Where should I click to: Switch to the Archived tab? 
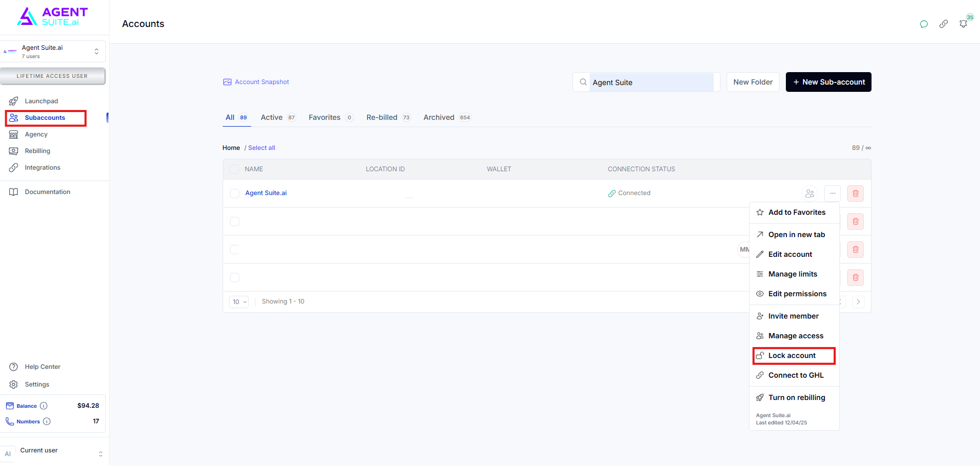pos(447,118)
